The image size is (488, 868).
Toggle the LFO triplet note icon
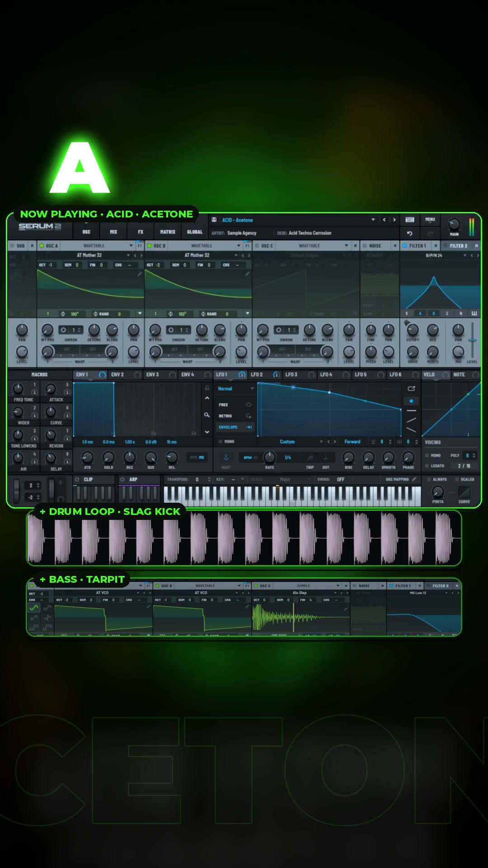[x=310, y=458]
